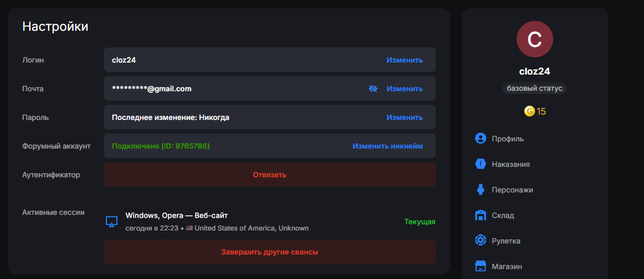Click the Профиль person icon
The width and height of the screenshot is (644, 279).
pyautogui.click(x=481, y=139)
